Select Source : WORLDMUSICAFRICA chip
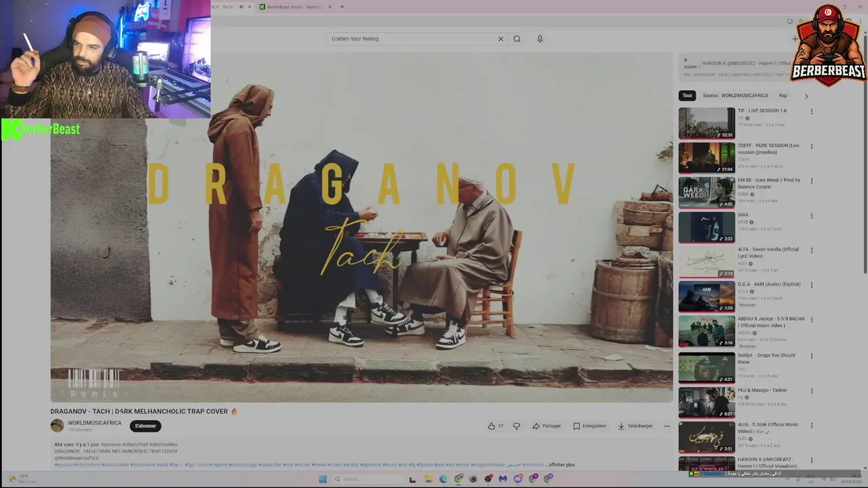Viewport: 868px width, 488px height. [735, 96]
